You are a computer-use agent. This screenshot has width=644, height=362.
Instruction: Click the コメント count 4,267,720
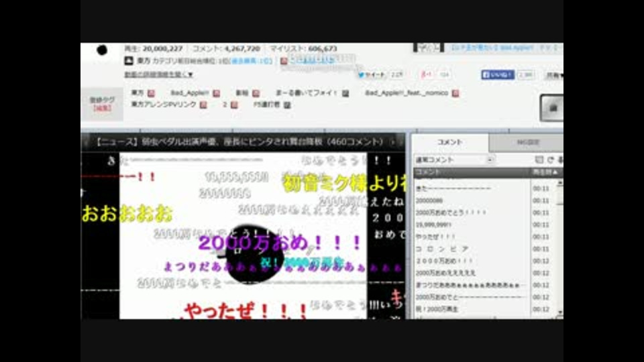[242, 48]
